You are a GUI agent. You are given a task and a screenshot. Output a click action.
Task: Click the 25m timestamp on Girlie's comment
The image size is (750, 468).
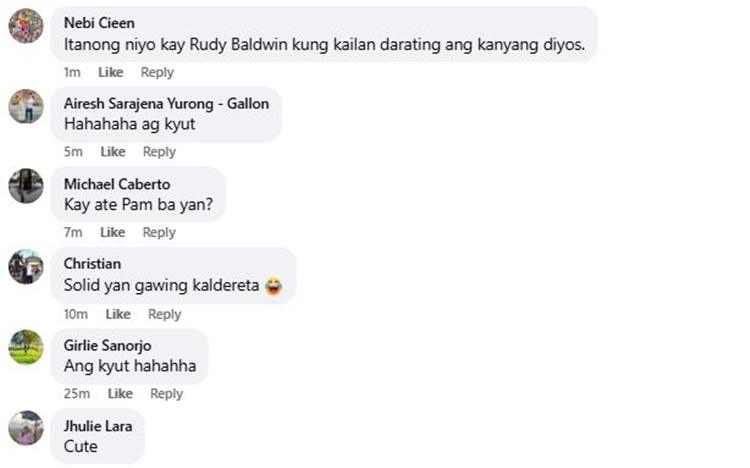77,393
